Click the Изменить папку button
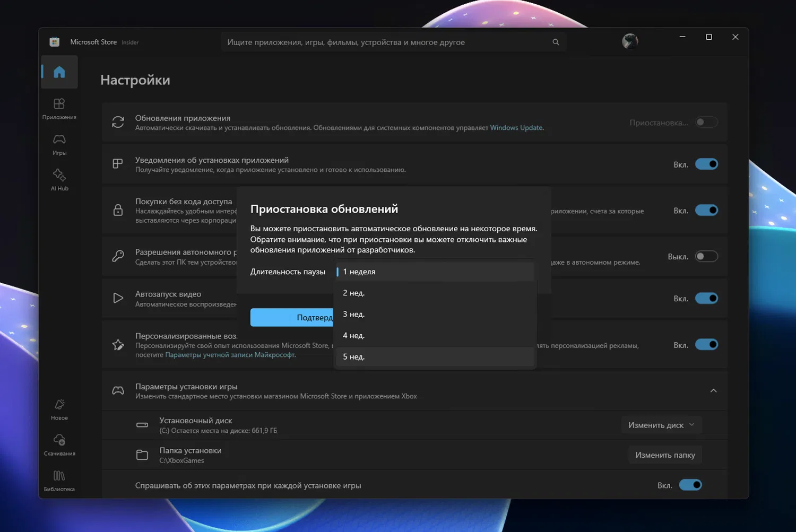This screenshot has height=532, width=796. click(665, 455)
